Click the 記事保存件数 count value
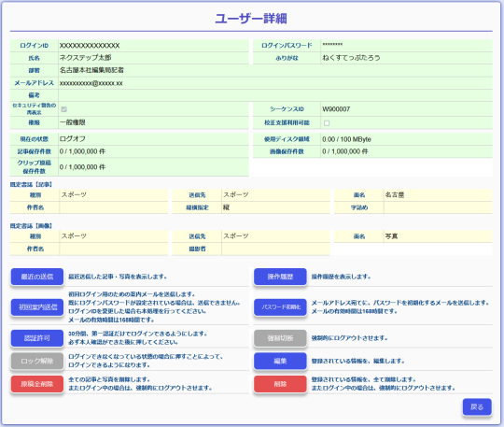The width and height of the screenshot is (504, 427). [x=82, y=151]
